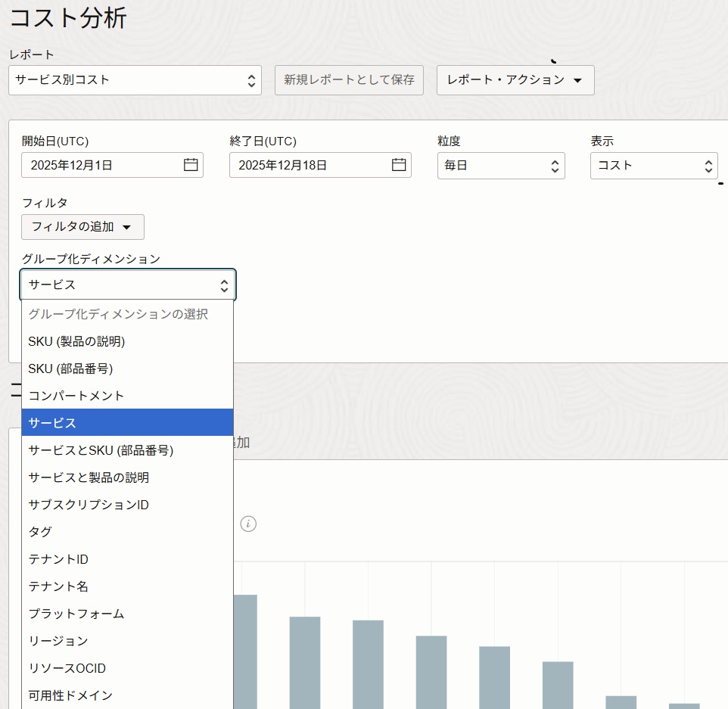Open the 表示 (コスト) select box
Screen dimensions: 728x709
point(653,166)
